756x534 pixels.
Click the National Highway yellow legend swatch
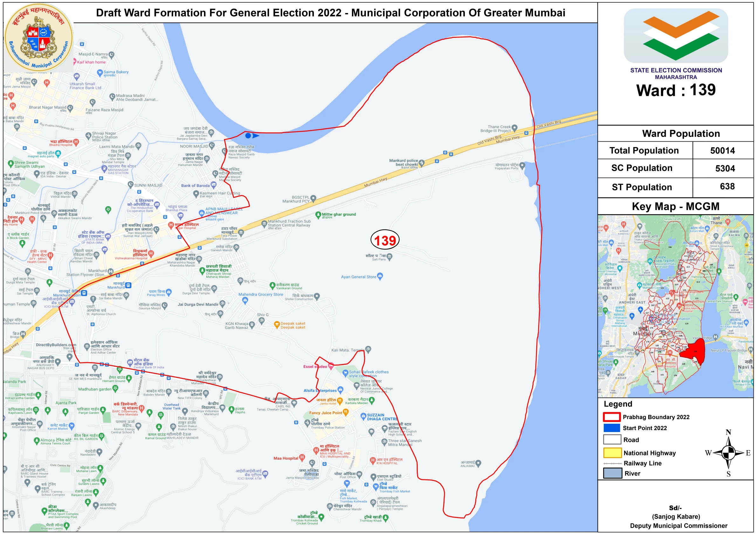612,453
